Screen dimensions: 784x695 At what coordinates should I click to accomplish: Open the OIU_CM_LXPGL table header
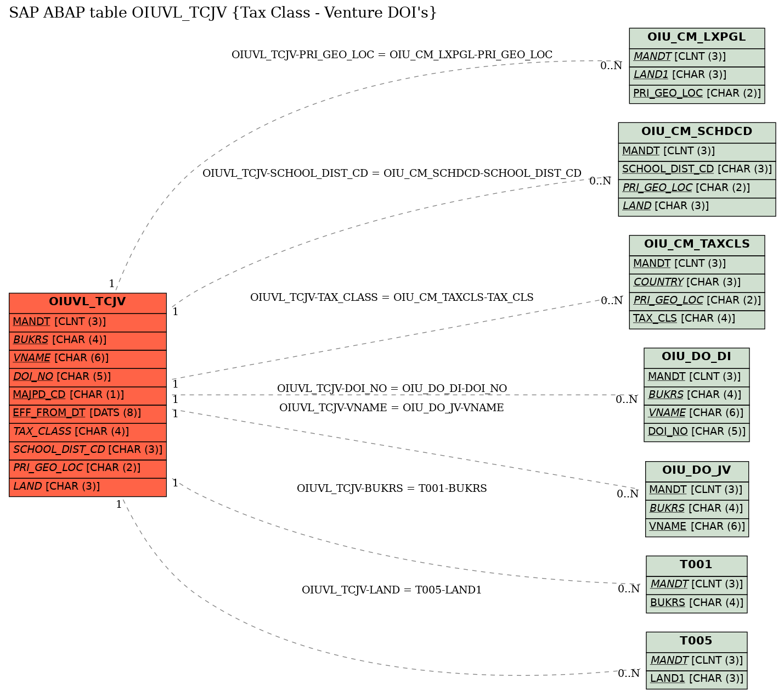[697, 38]
